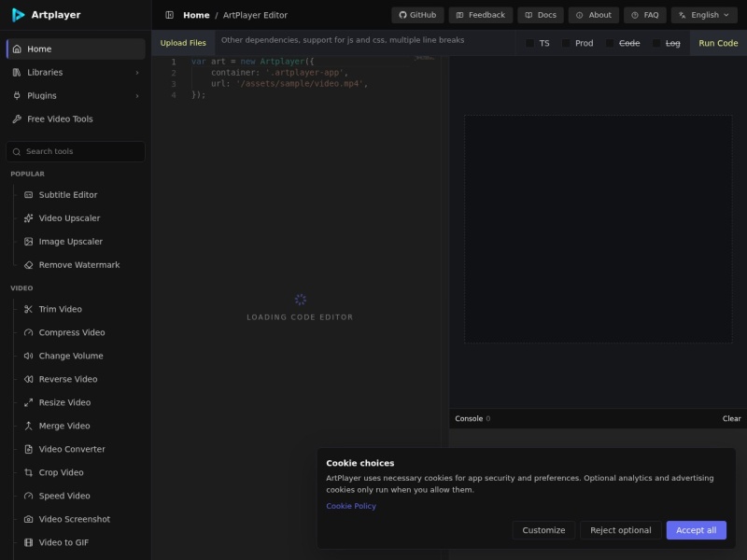Click the Merge Video icon

coord(29,426)
